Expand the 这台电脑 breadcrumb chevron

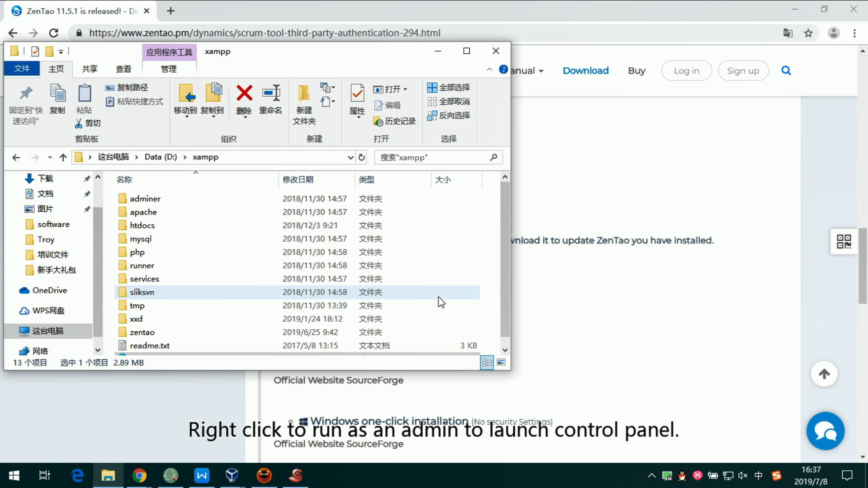tap(137, 157)
